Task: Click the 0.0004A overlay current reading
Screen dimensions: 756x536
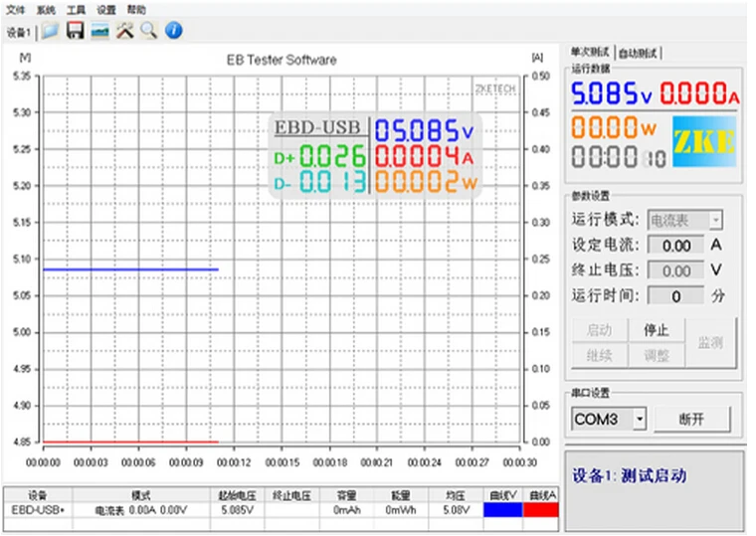Action: tap(425, 156)
